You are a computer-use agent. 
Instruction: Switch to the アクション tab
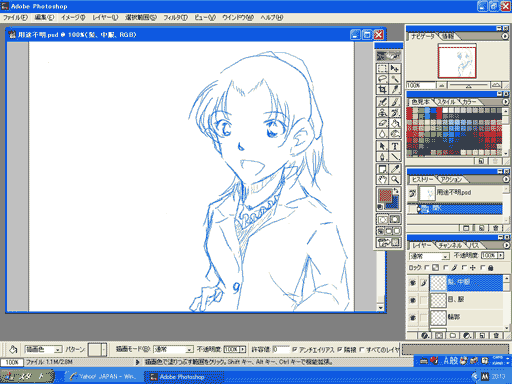pos(451,179)
